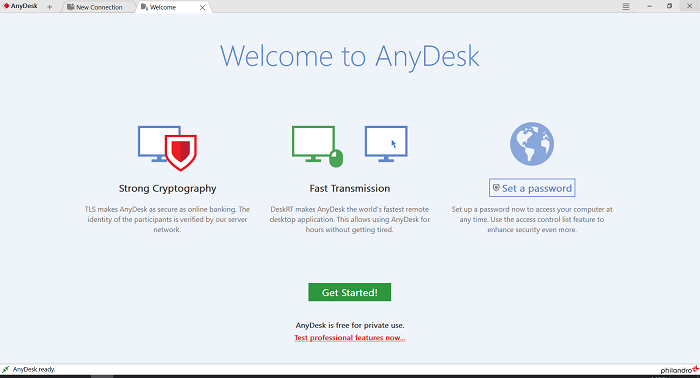The height and width of the screenshot is (378, 700).
Task: Open the hamburger main menu
Action: point(626,7)
